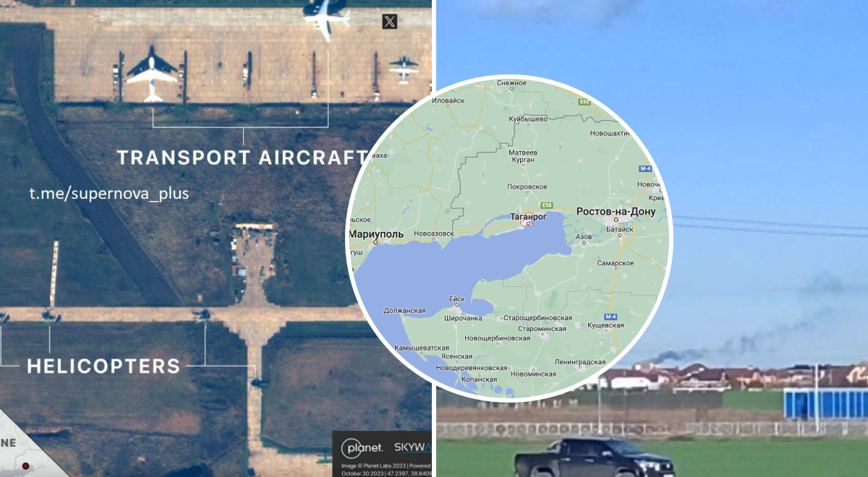Click the SKYWATCH watermark text
The height and width of the screenshot is (477, 868).
(413, 448)
